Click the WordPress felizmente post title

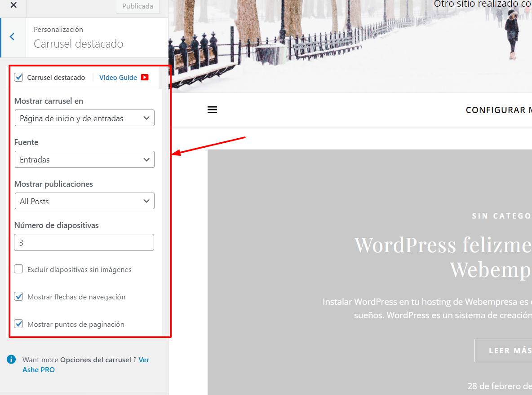coord(443,257)
